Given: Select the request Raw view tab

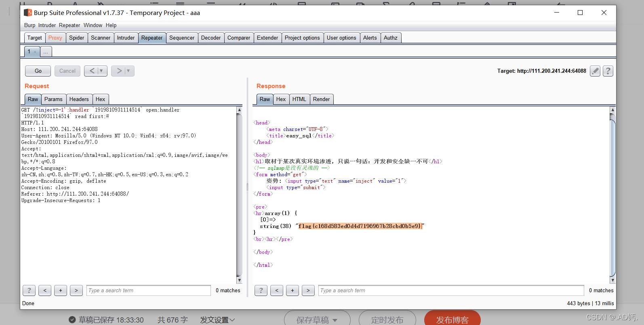Looking at the screenshot, I should click(x=33, y=99).
